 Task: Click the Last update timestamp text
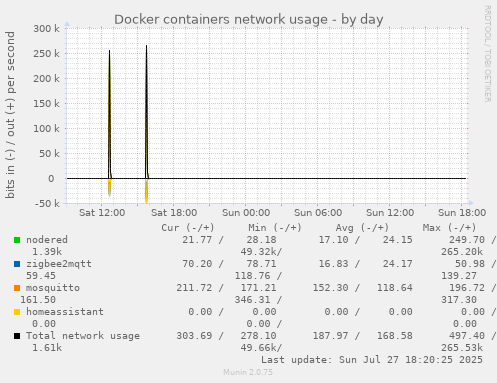(x=372, y=360)
